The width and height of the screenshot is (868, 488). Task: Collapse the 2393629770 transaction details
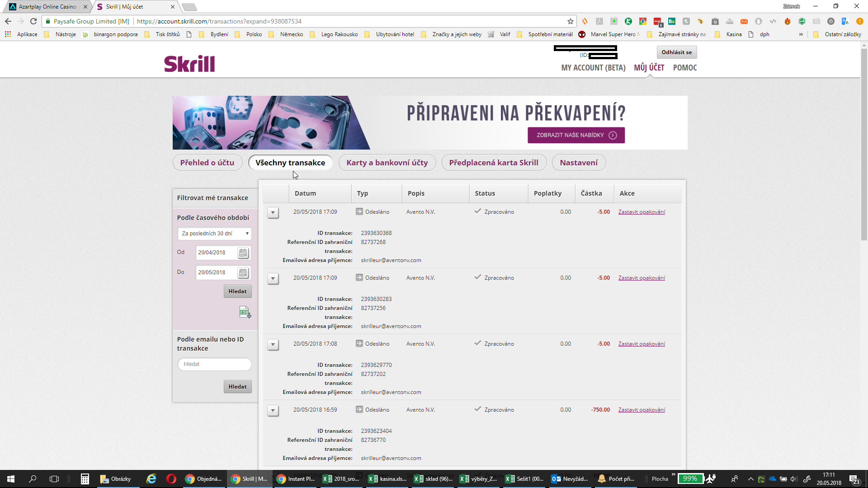(273, 344)
